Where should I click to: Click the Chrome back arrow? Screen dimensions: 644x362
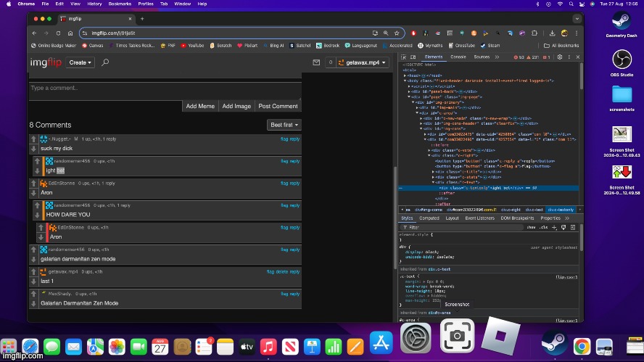tap(35, 33)
